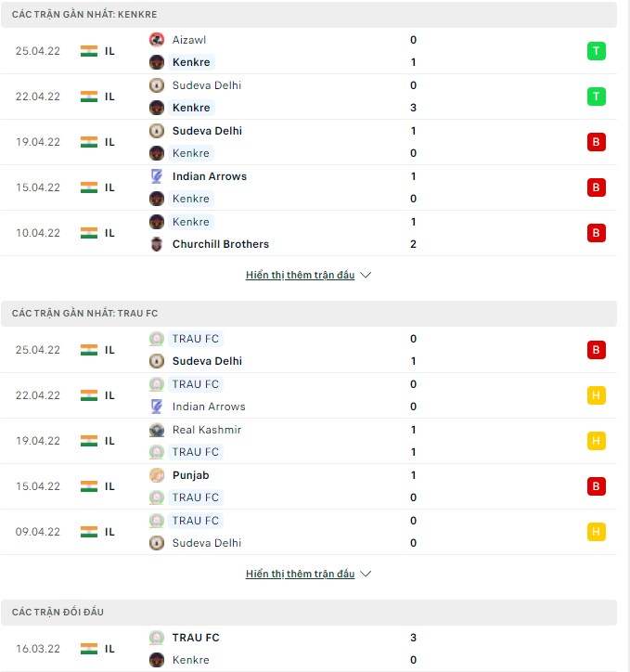The image size is (630, 672).
Task: Click the Indian Arrows logo in Kenkre section
Action: point(157,176)
